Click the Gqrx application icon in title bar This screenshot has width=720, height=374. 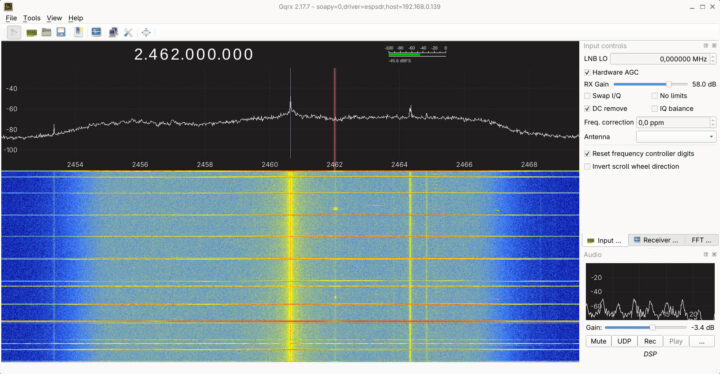pos(8,6)
